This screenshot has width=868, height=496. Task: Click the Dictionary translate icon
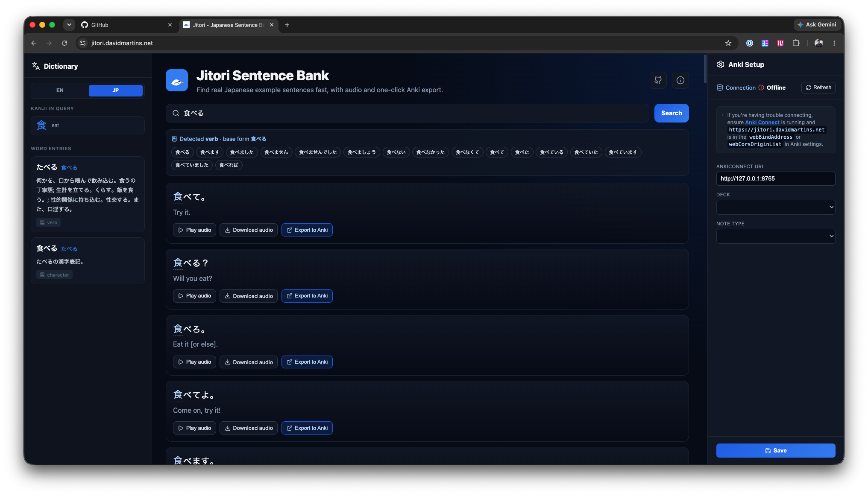pyautogui.click(x=36, y=66)
